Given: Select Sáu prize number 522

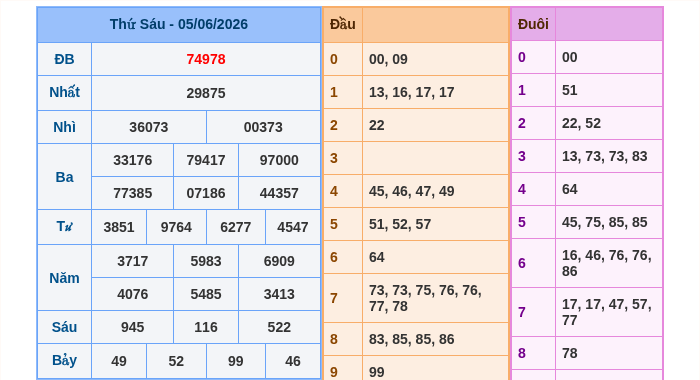Looking at the screenshot, I should (279, 327).
